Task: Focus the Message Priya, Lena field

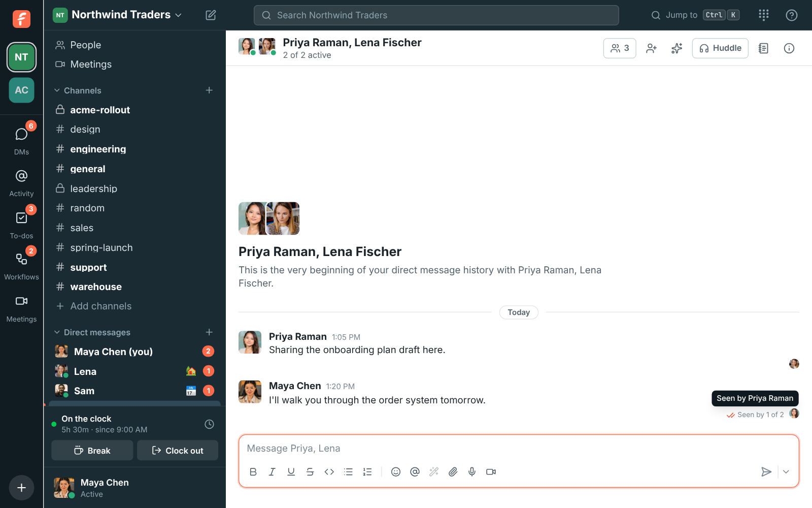Action: (x=519, y=449)
